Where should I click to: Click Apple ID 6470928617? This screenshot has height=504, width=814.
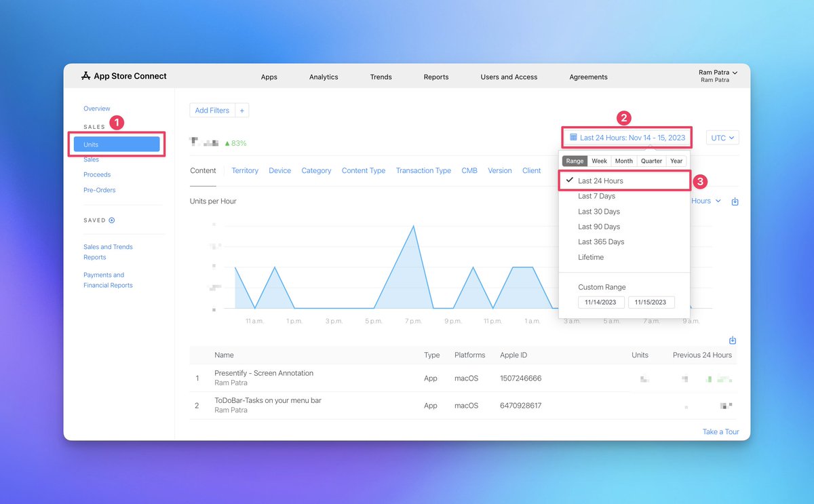coord(520,406)
